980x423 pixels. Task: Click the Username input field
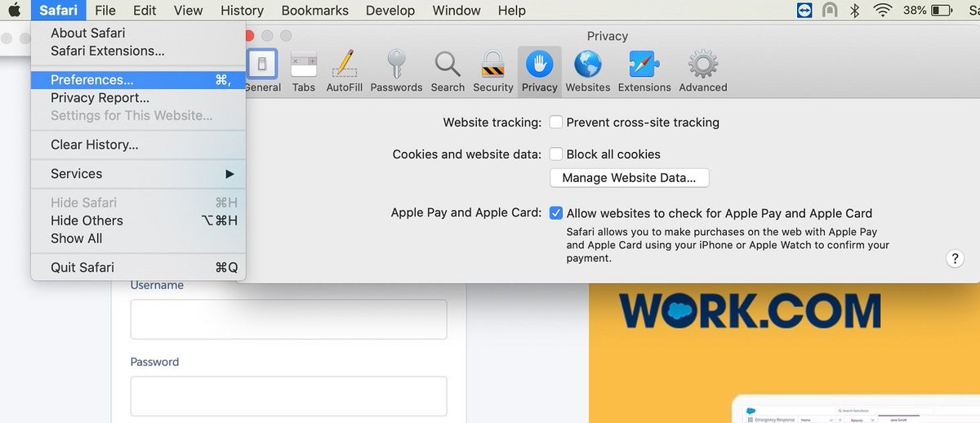coord(288,319)
